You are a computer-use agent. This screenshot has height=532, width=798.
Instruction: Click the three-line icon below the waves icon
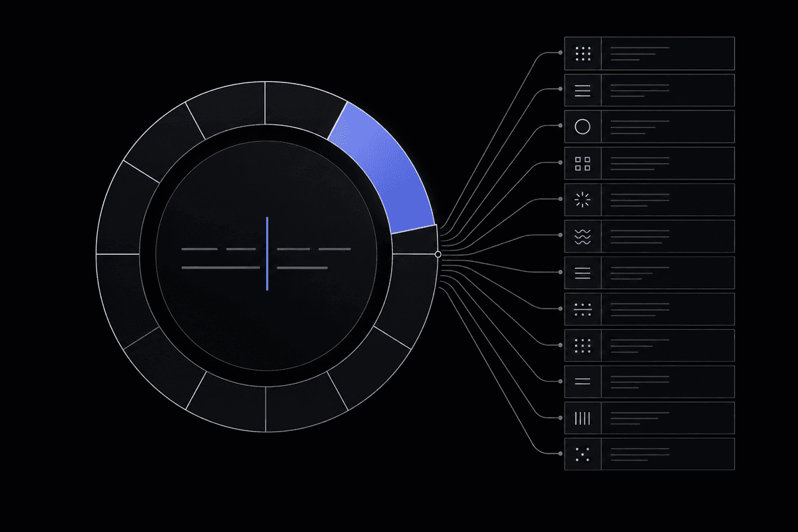coord(583,273)
